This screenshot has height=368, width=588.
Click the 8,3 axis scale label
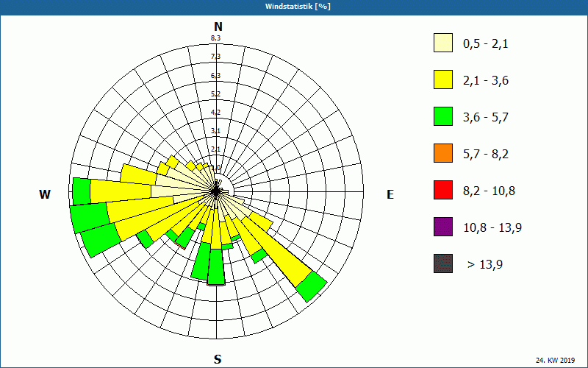(215, 38)
